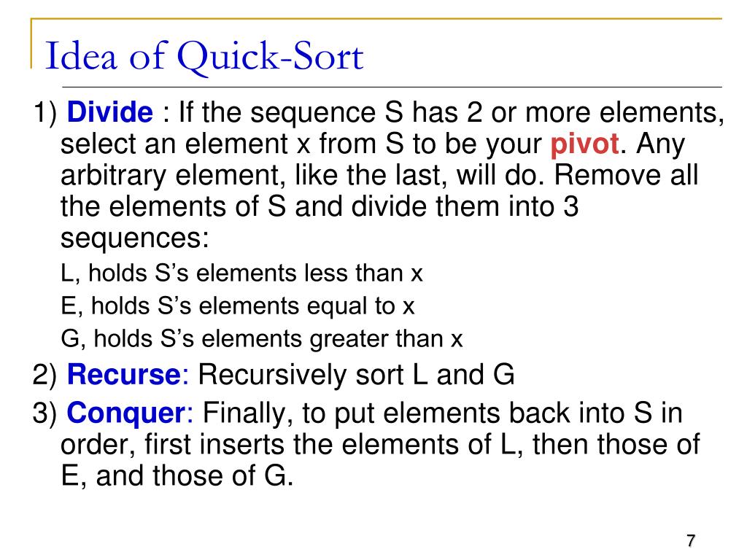Click the blue word Conquer
This screenshot has width=747, height=560.
(x=125, y=413)
